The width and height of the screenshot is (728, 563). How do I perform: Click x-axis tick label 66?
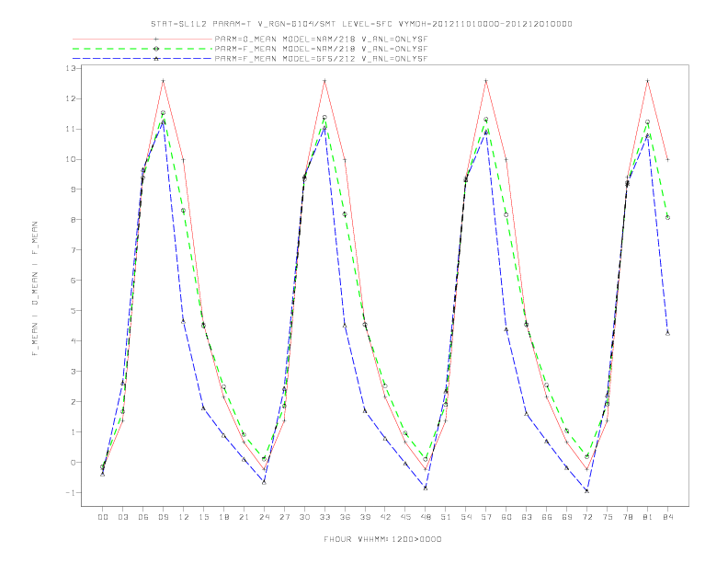click(x=547, y=517)
